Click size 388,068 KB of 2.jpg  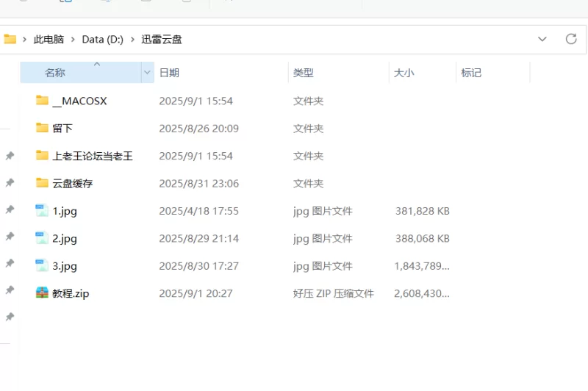[x=422, y=238]
